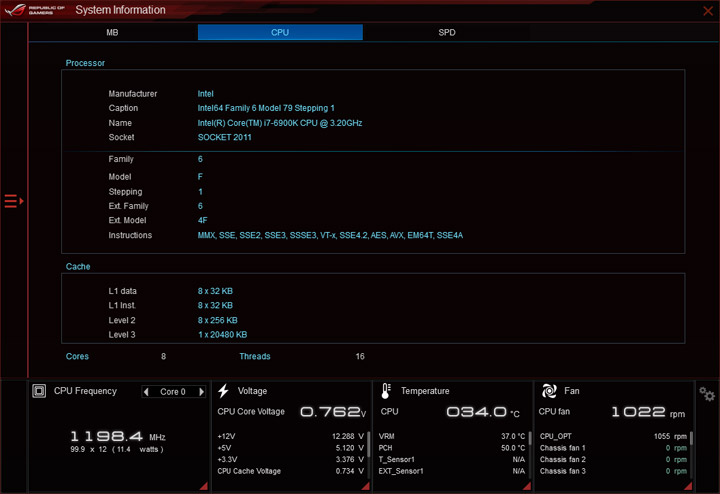This screenshot has height=494, width=720.
Task: Click the CPU Frequency chip icon
Action: point(39,391)
